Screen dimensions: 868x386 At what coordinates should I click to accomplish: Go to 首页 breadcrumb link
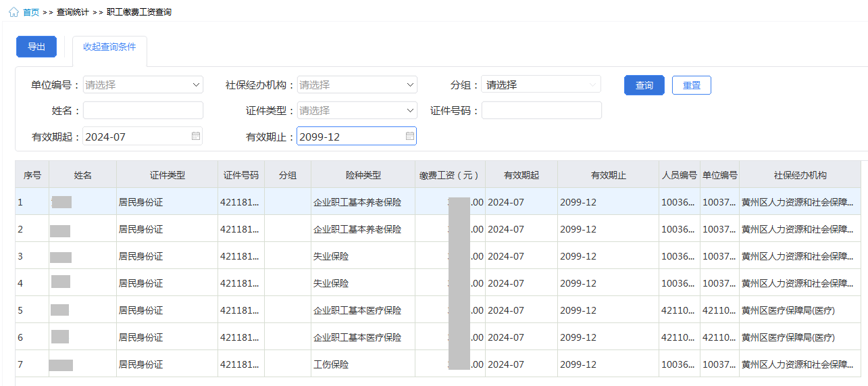(31, 12)
